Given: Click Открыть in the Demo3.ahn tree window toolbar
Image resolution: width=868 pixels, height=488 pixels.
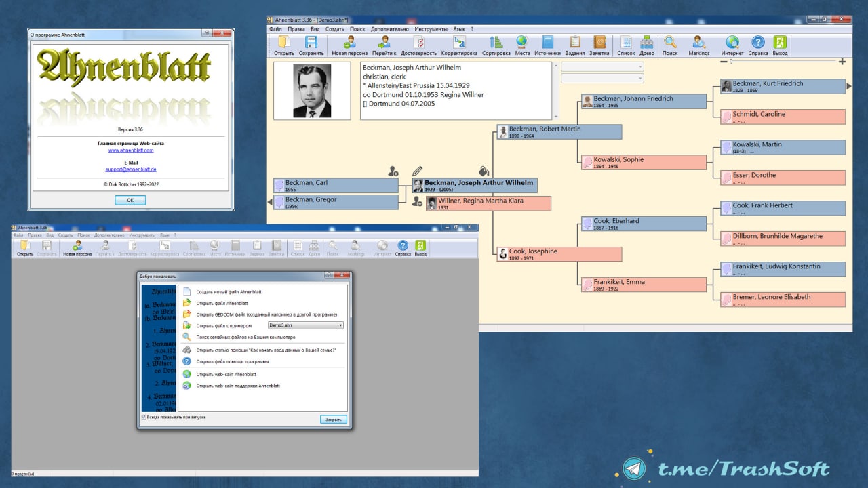Looking at the screenshot, I should tap(284, 45).
